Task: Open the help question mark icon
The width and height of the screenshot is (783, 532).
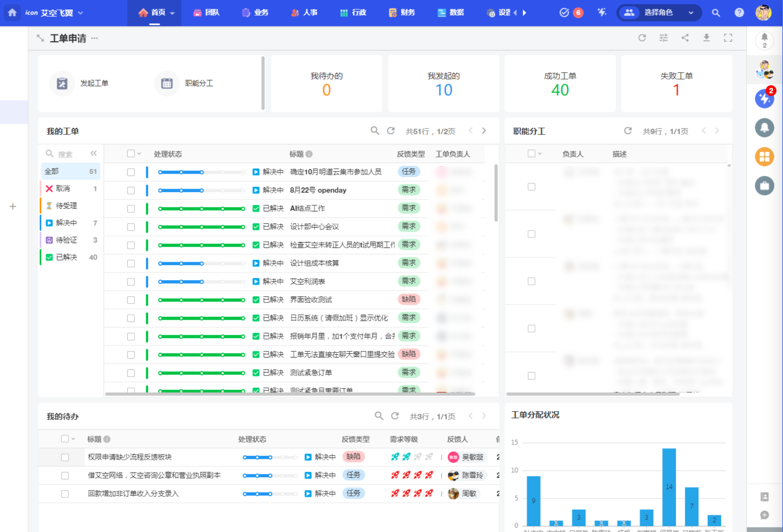Action: pyautogui.click(x=739, y=13)
